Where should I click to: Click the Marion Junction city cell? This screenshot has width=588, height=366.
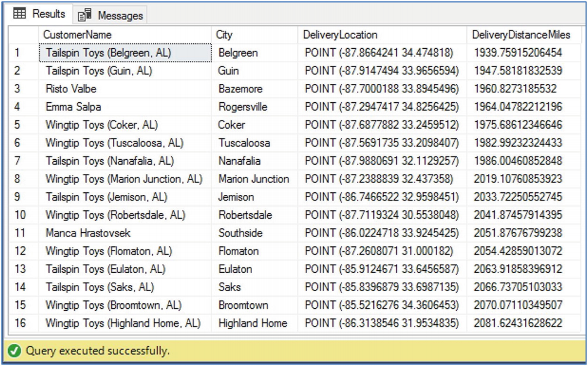tap(254, 179)
